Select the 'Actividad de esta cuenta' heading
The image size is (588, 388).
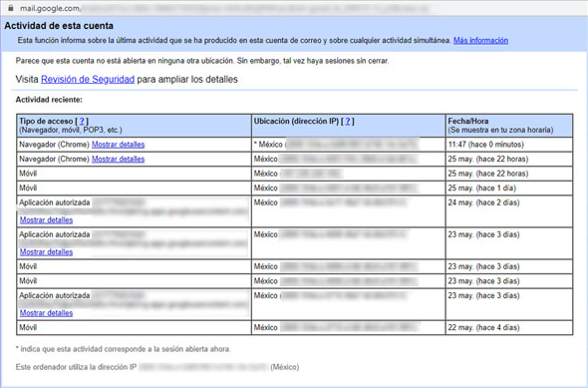click(59, 26)
